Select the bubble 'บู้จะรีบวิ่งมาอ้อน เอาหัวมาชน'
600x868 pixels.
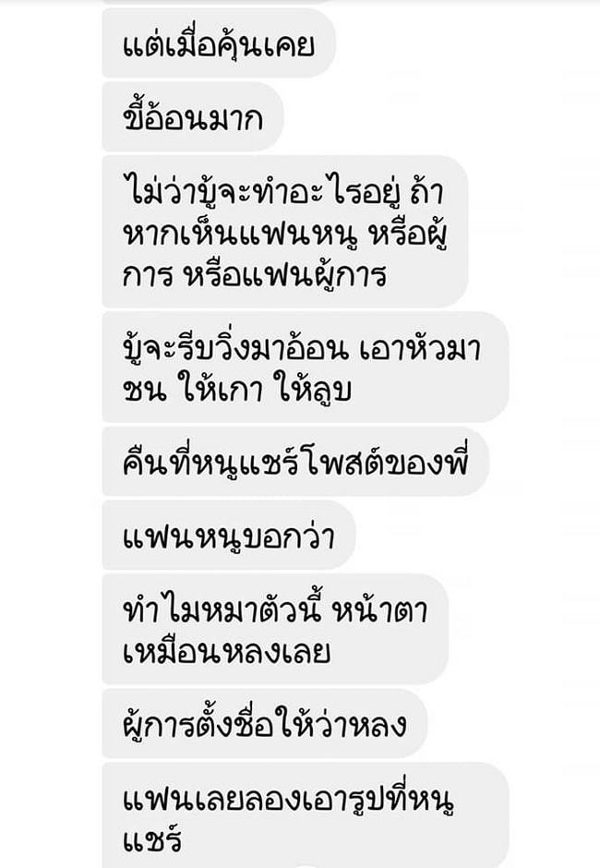pos(306,367)
